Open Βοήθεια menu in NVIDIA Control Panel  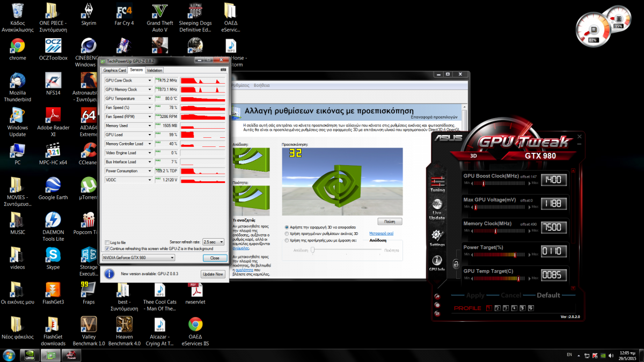262,85
